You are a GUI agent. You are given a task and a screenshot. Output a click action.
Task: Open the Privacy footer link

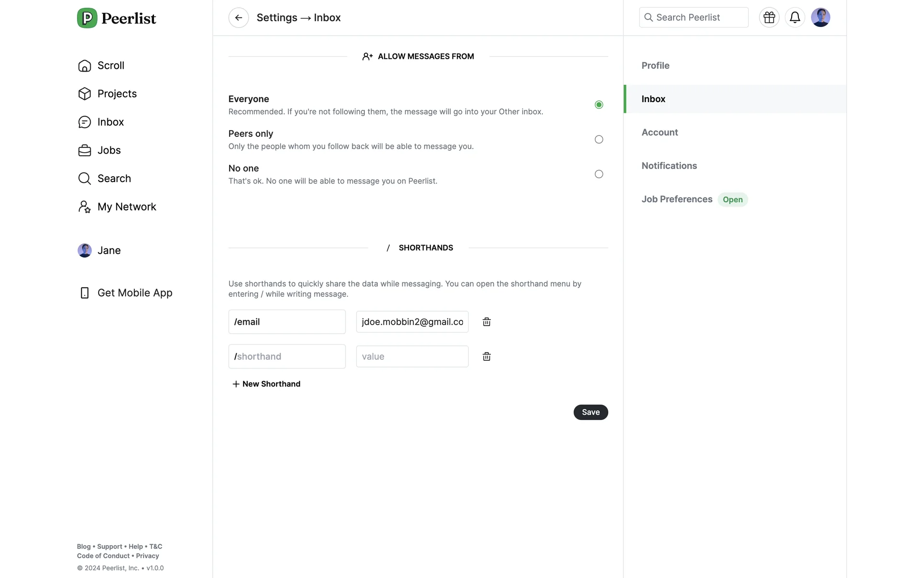[x=147, y=556]
